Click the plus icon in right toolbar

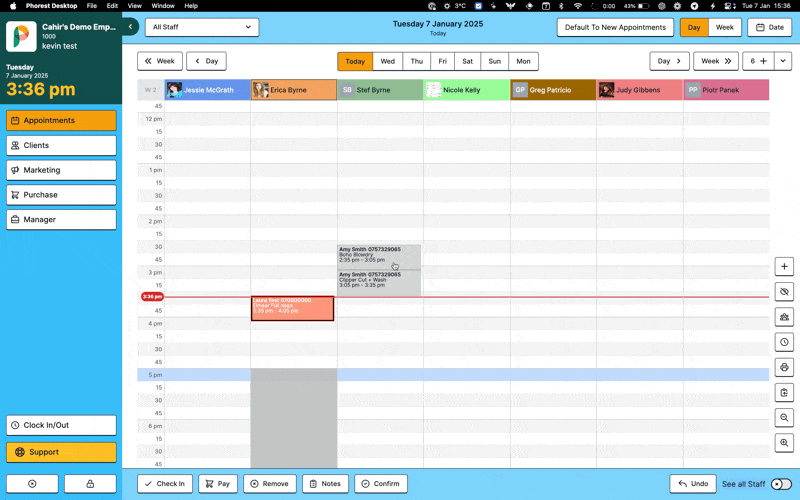(784, 266)
